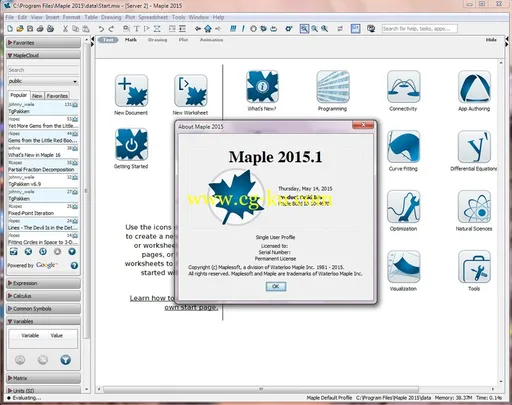Open the File menu

click(10, 17)
